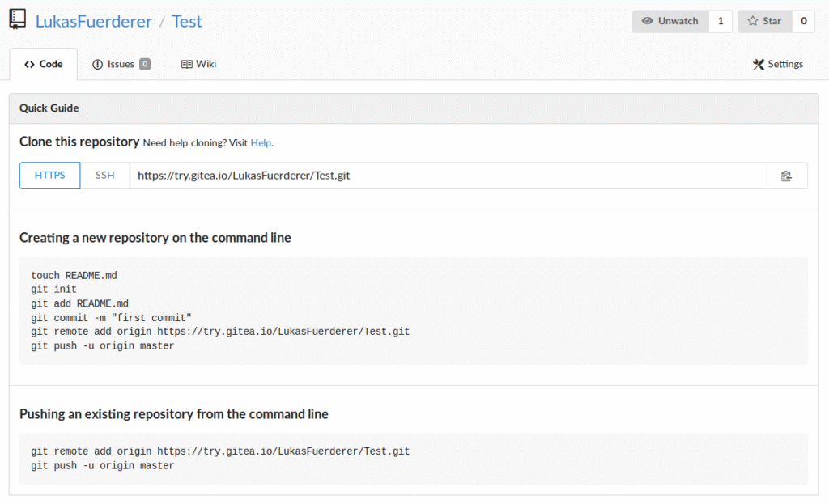Click the Issues count badge showing 0
The image size is (829, 504).
(x=145, y=64)
